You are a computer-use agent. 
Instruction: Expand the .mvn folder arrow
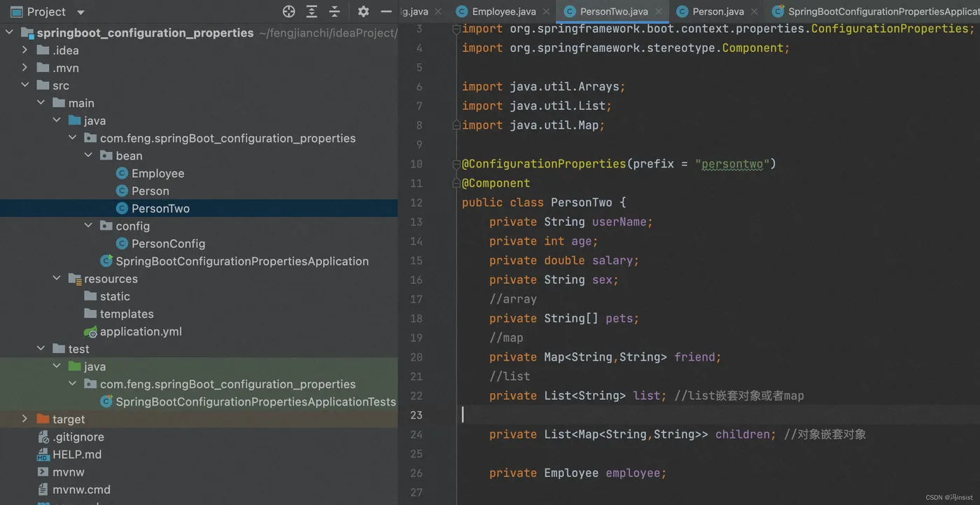(25, 67)
